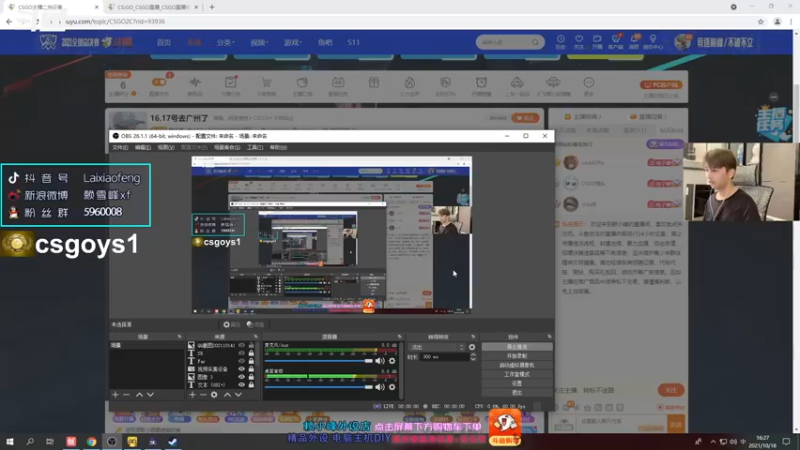The image size is (800, 450).
Task: Enable Studio Mode in OBS controls
Action: click(517, 374)
